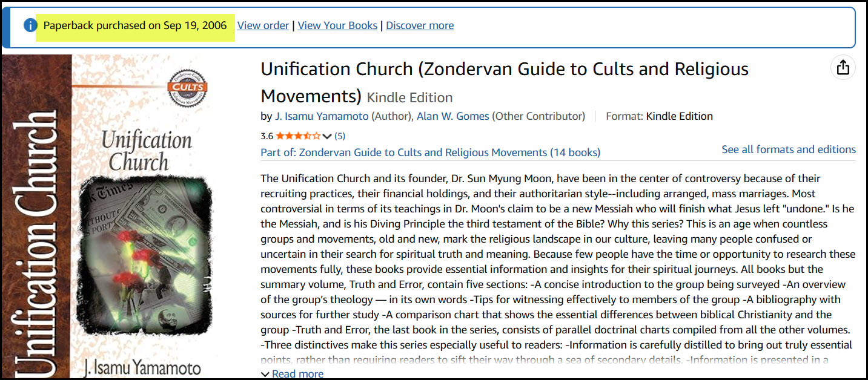This screenshot has height=380, width=868.
Task: Click the blue info icon
Action: pyautogui.click(x=30, y=25)
